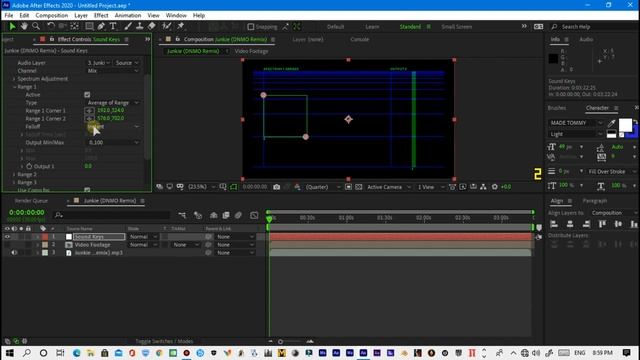Viewport: 640px width, 360px height.
Task: Select the Clone Stamp tool
Action: pyautogui.click(x=140, y=27)
